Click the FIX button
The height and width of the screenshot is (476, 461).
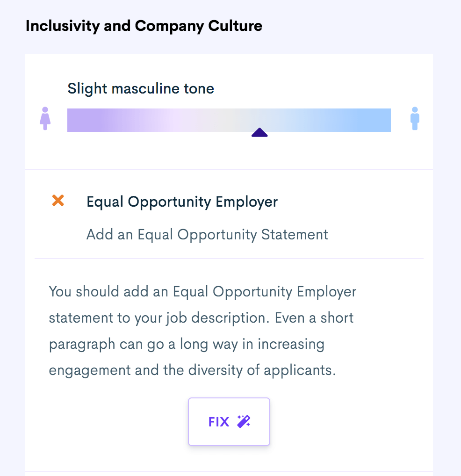229,421
